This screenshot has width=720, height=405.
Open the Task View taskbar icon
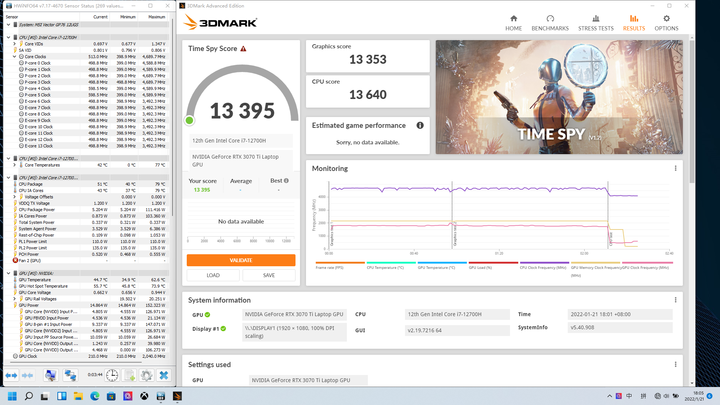click(45, 396)
